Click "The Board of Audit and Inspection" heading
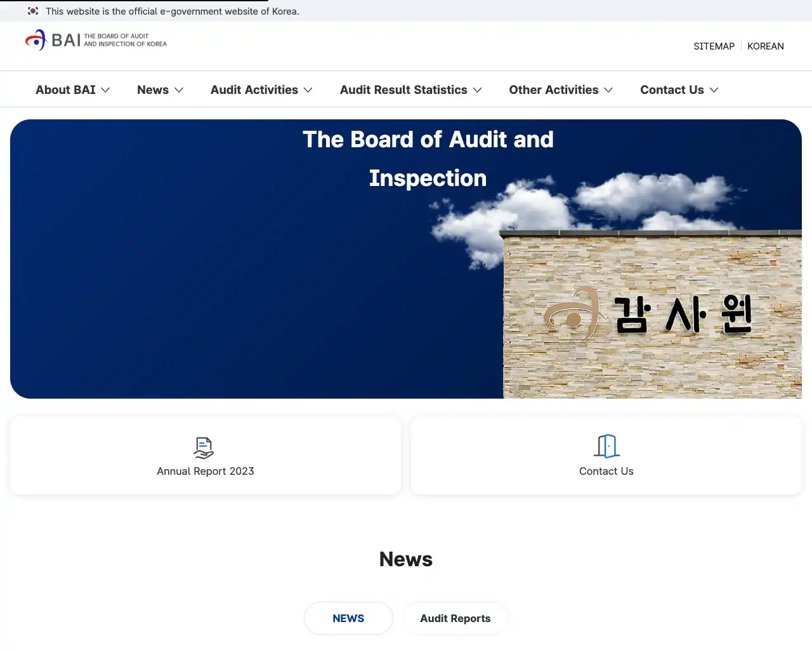This screenshot has height=650, width=812. click(x=428, y=159)
